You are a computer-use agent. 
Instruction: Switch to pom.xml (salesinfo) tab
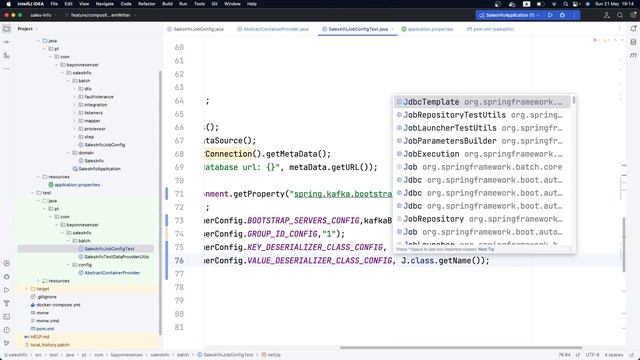[x=491, y=29]
